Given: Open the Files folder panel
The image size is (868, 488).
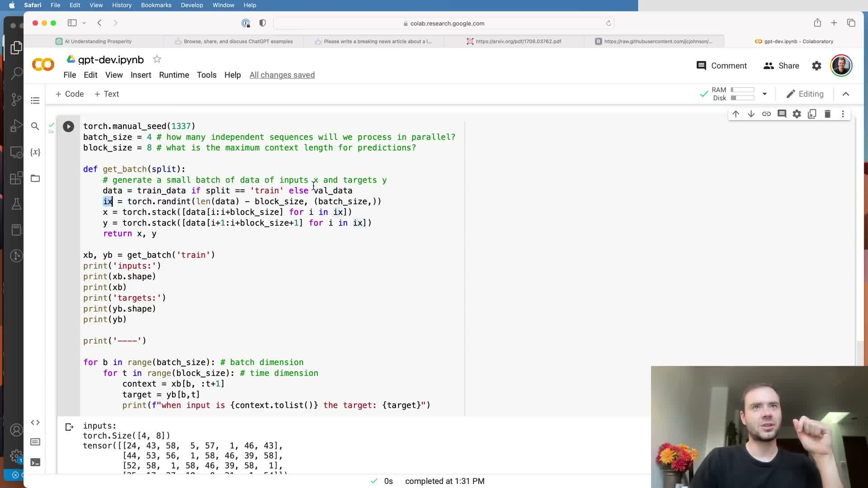Looking at the screenshot, I should pyautogui.click(x=35, y=178).
